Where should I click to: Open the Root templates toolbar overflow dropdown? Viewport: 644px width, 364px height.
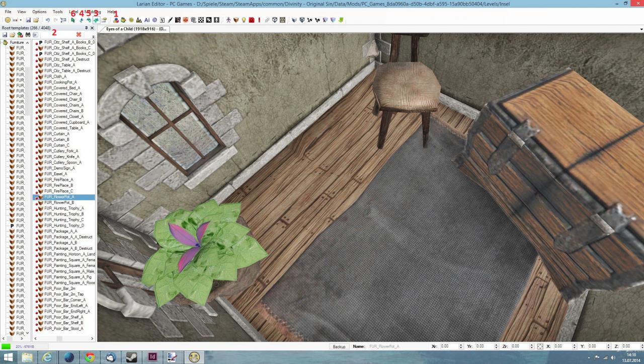93,37
